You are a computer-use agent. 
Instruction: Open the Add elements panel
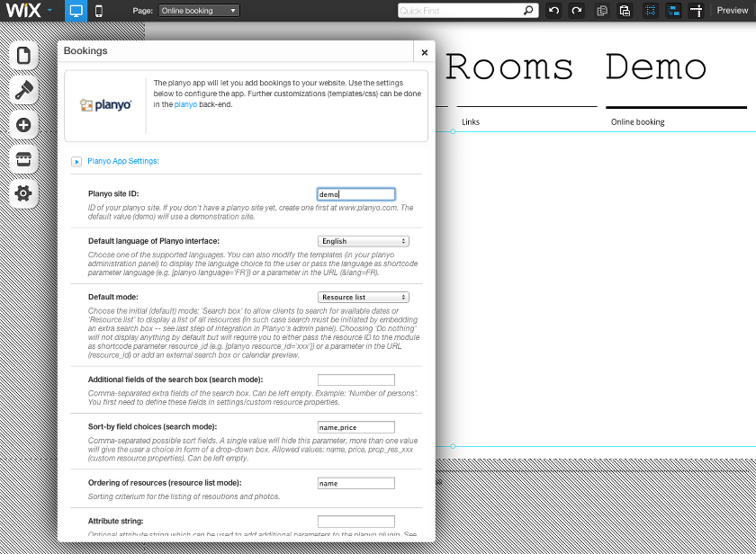point(23,125)
